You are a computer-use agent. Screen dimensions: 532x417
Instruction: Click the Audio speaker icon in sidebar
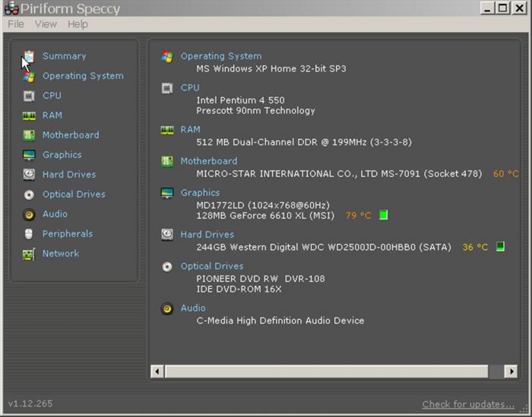pyautogui.click(x=29, y=214)
